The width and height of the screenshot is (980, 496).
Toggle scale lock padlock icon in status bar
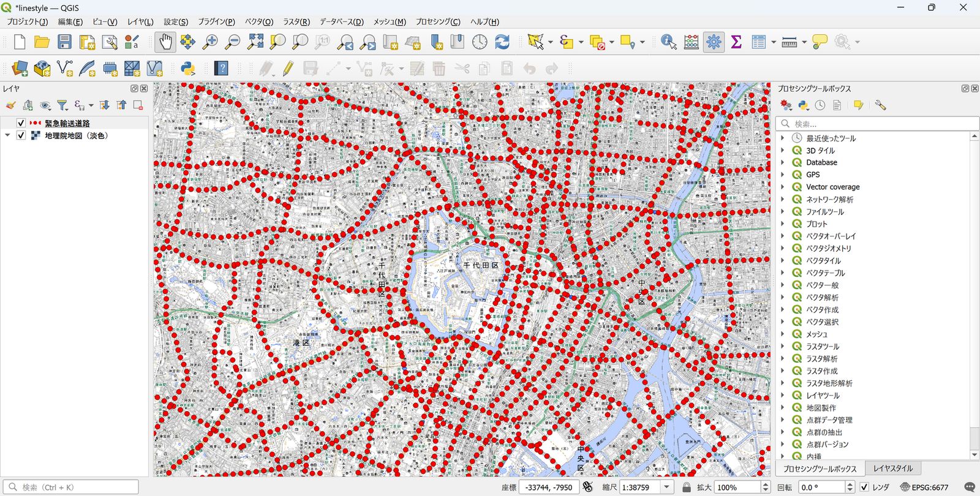click(x=687, y=487)
